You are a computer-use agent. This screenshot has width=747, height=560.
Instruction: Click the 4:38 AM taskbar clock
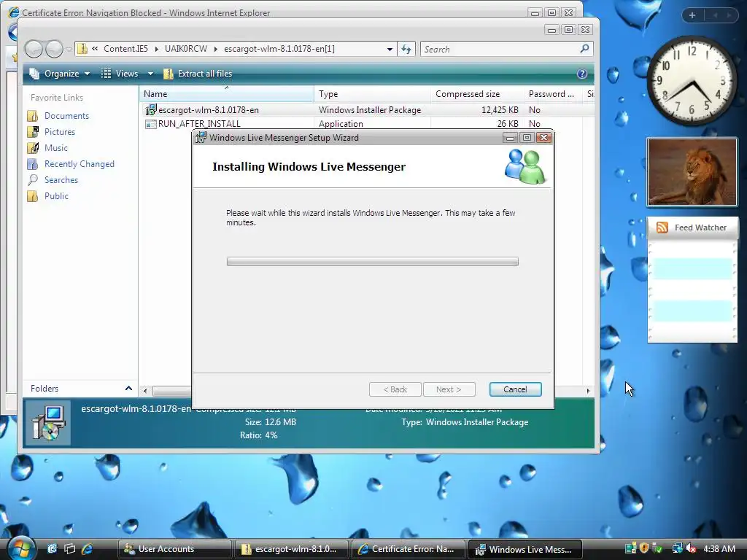point(719,549)
